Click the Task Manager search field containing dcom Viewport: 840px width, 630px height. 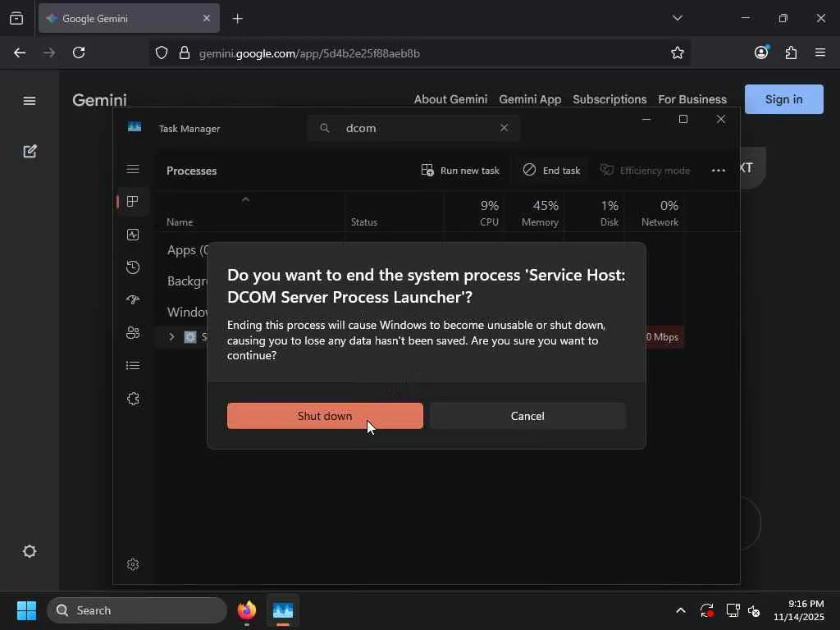[413, 128]
